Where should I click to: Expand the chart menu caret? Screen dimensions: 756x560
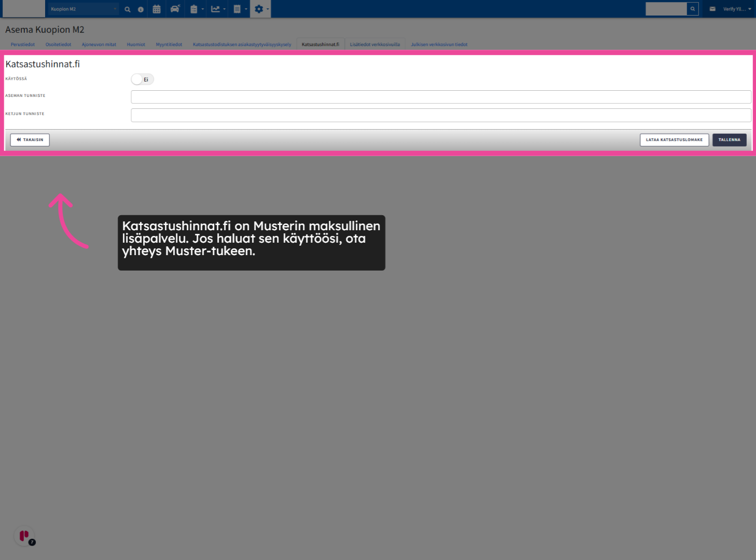(x=225, y=9)
